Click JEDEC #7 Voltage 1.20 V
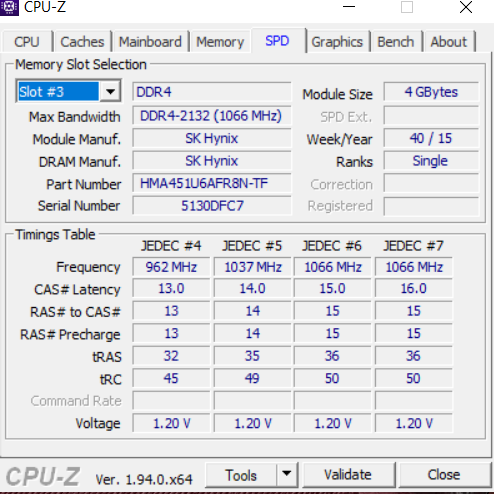The height and width of the screenshot is (494, 494). pos(414,423)
